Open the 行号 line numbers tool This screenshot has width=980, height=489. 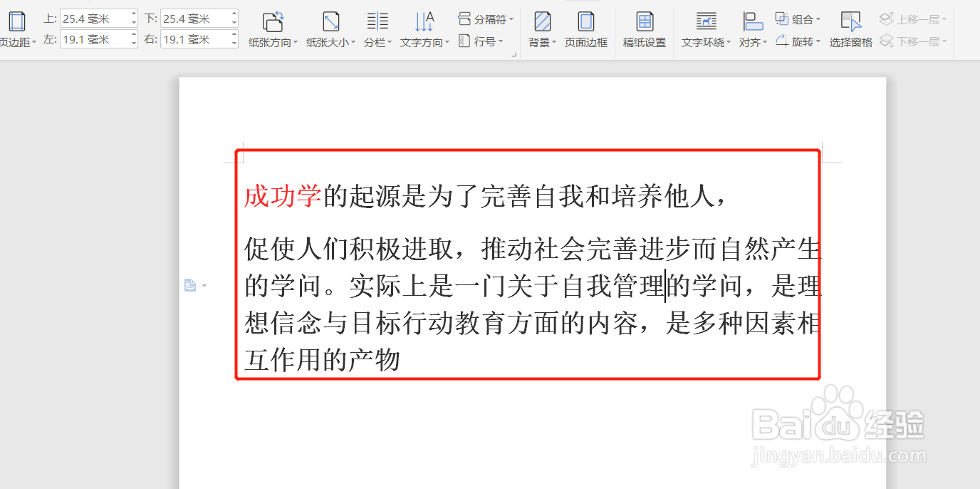[x=483, y=41]
